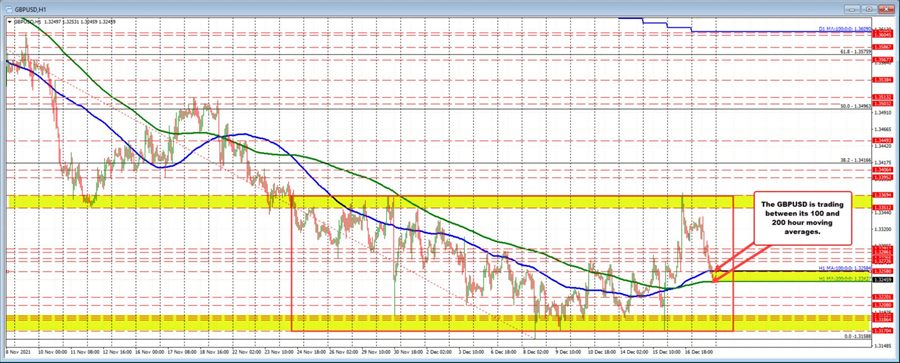
Task: Select the 0.0 - 1.31588 Fibonacci label
Action: click(857, 337)
